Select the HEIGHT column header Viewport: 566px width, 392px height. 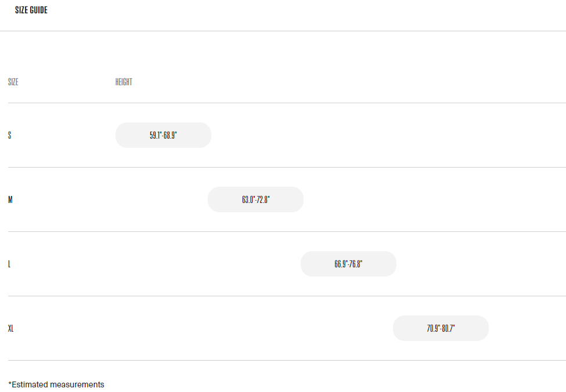tap(124, 82)
